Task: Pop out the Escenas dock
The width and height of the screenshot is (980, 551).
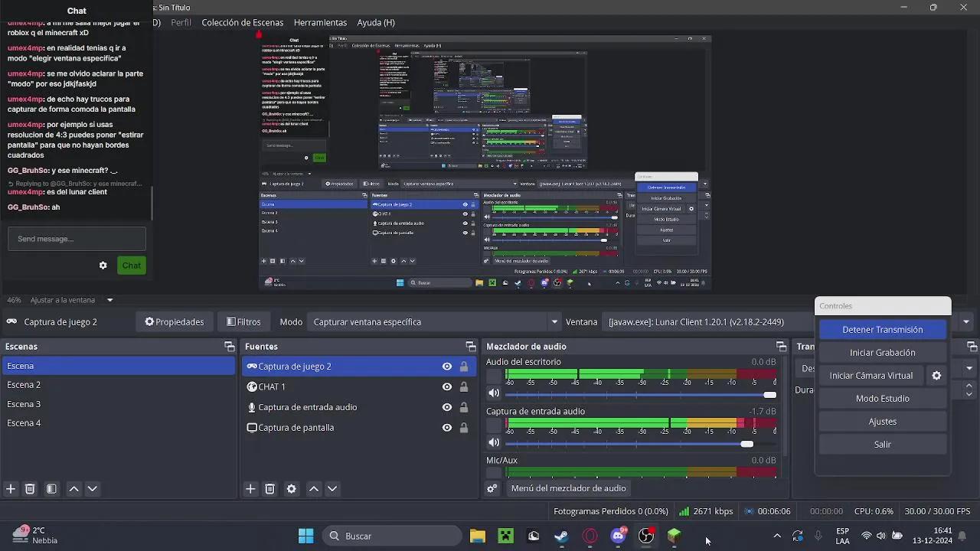Action: [229, 347]
